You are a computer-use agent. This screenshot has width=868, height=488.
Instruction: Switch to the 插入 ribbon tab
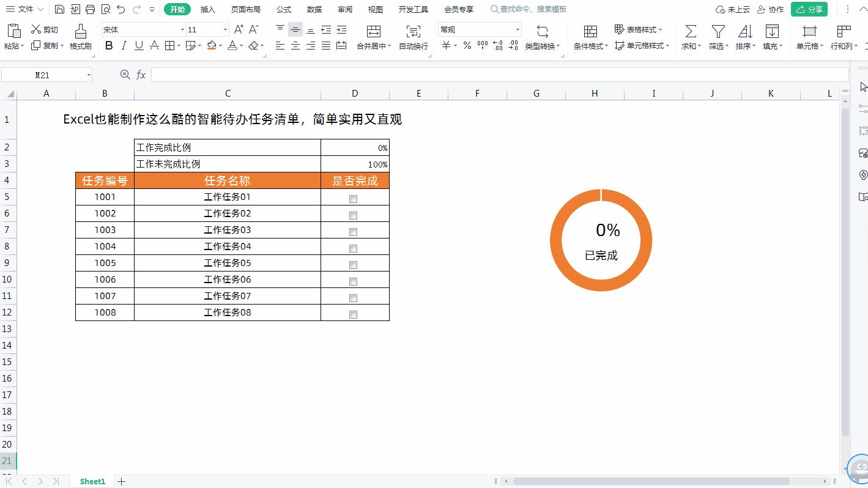tap(207, 9)
